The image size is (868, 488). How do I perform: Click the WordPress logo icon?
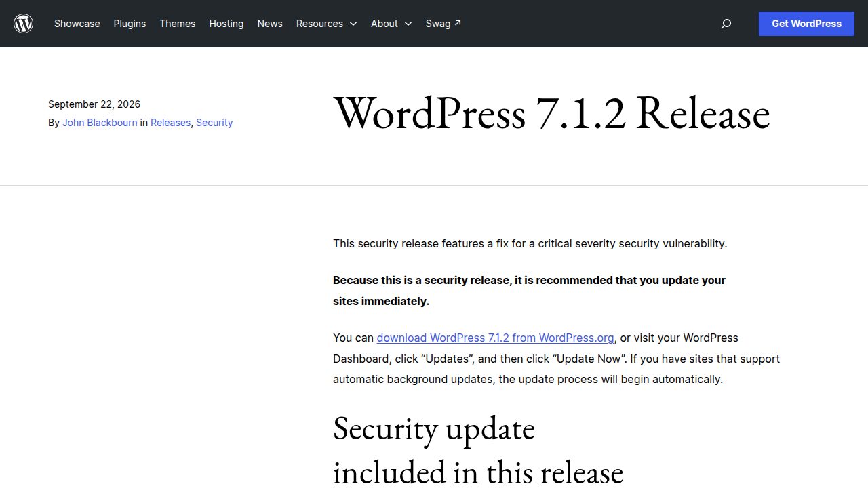click(x=24, y=24)
